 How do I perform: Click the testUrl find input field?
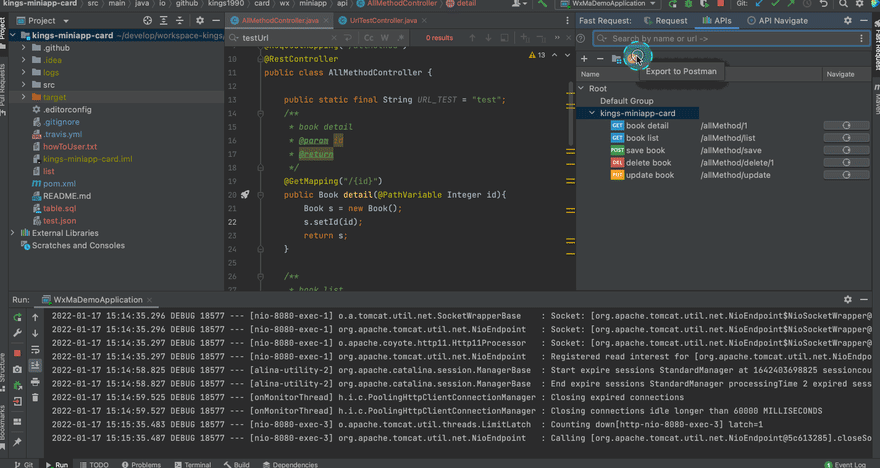(283, 38)
